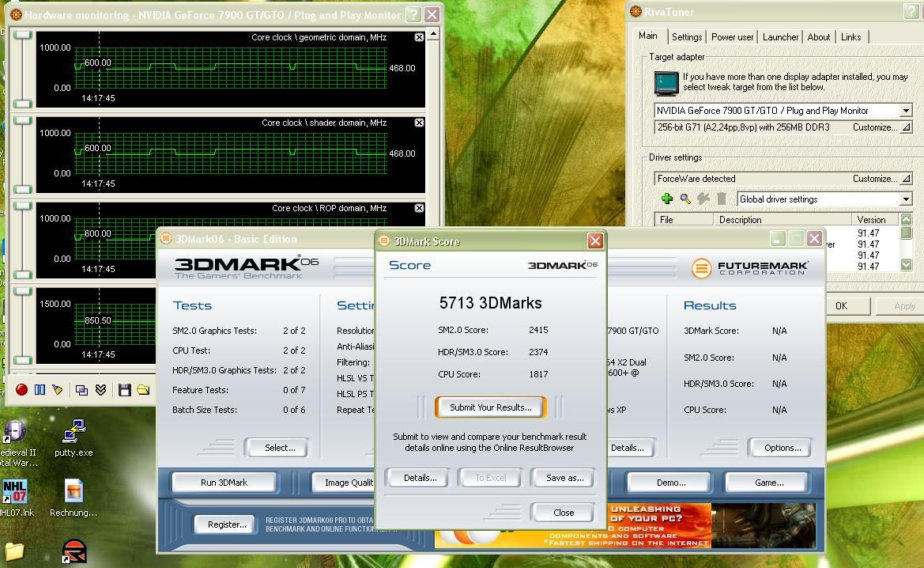This screenshot has width=924, height=568.
Task: Click the File column header in RivaTuner
Action: (685, 219)
